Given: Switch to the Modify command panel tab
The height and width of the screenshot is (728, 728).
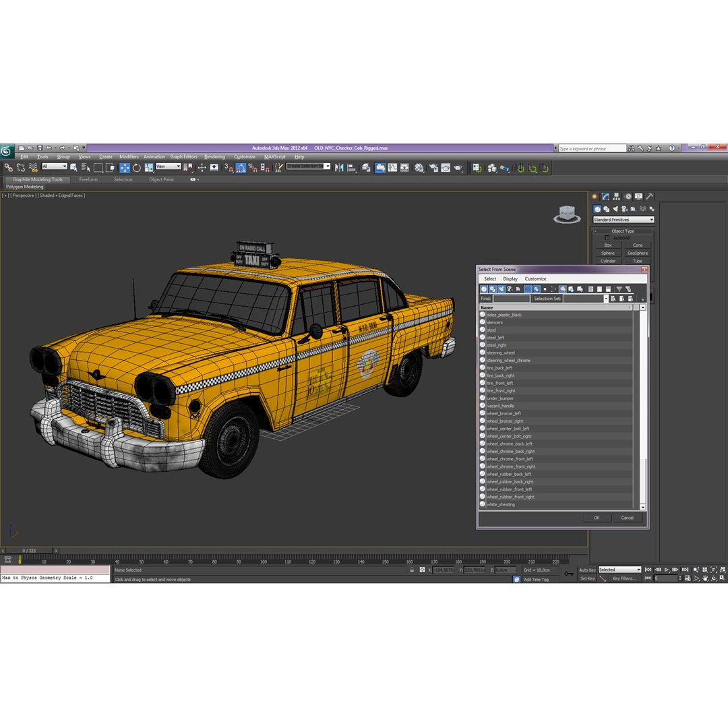Looking at the screenshot, I should (605, 196).
